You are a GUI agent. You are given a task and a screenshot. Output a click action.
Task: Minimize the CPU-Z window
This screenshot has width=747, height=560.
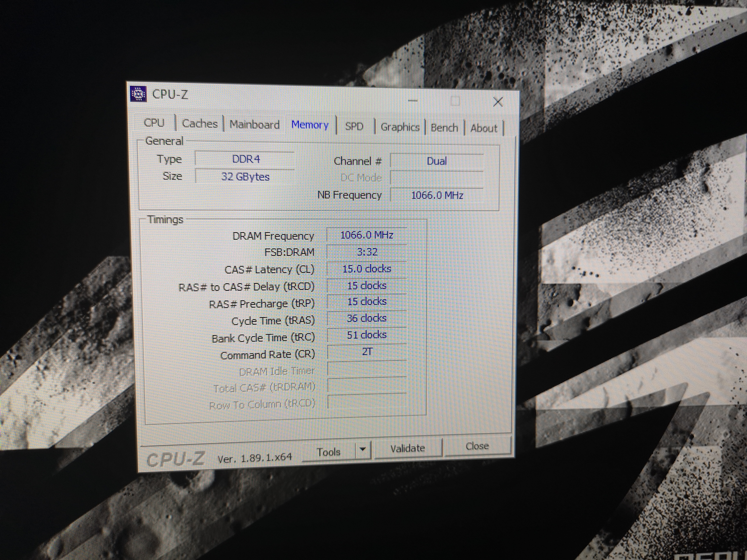413,100
